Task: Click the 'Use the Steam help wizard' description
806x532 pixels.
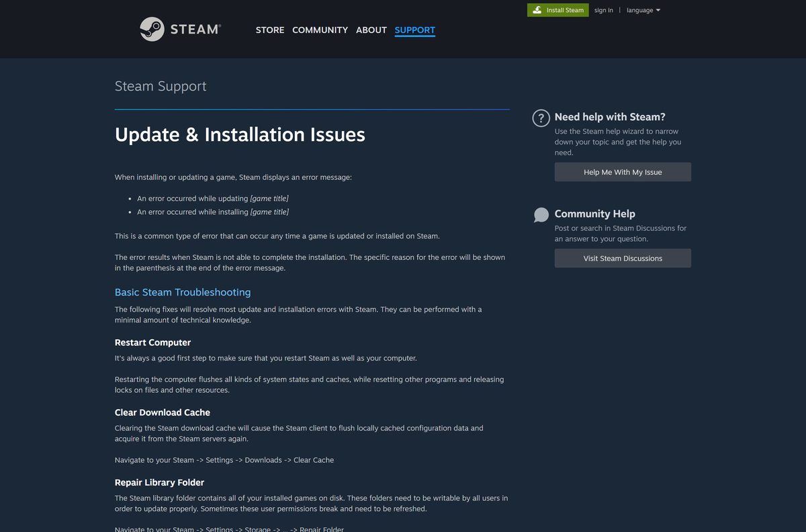Action: [x=618, y=142]
